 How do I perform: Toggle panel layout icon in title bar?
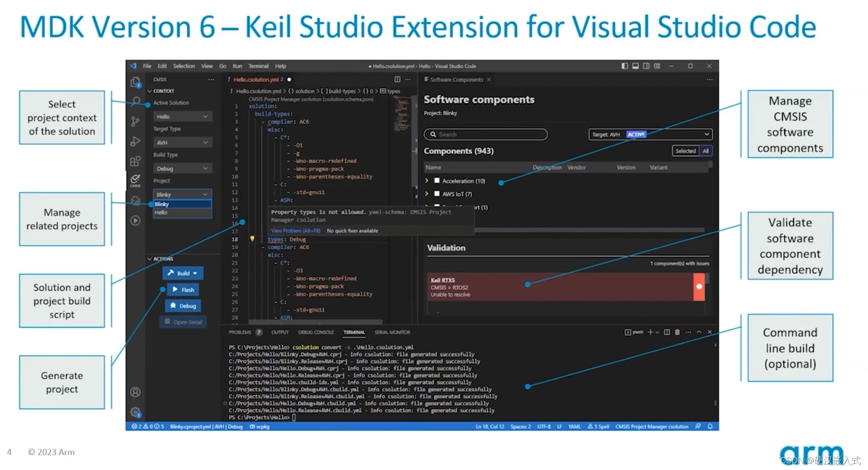pos(635,66)
